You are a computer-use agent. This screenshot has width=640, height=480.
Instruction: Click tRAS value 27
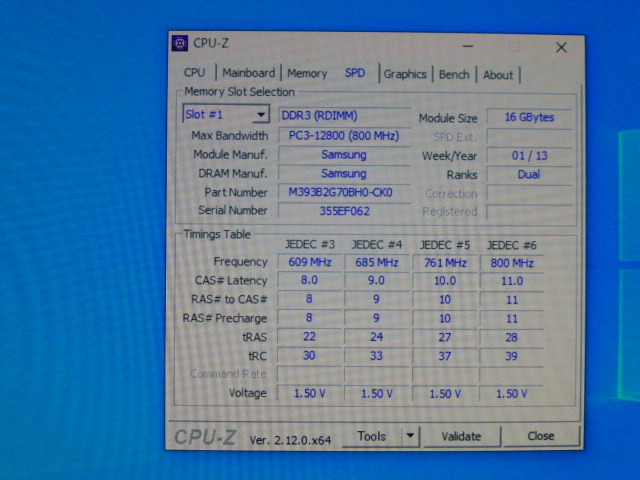[x=445, y=337]
